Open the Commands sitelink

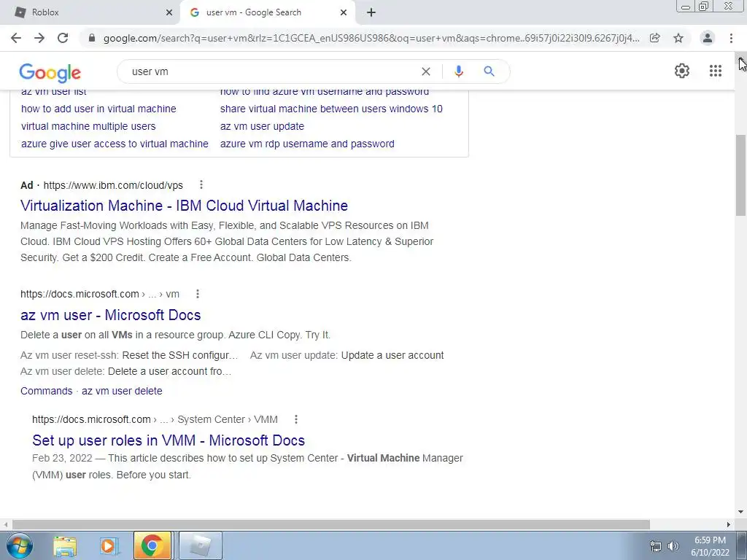pos(46,391)
